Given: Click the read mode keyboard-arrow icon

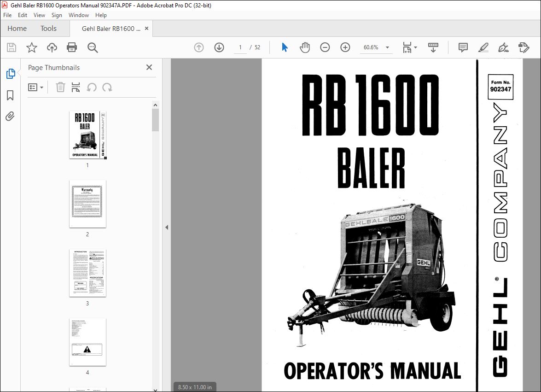Looking at the screenshot, I should (433, 47).
